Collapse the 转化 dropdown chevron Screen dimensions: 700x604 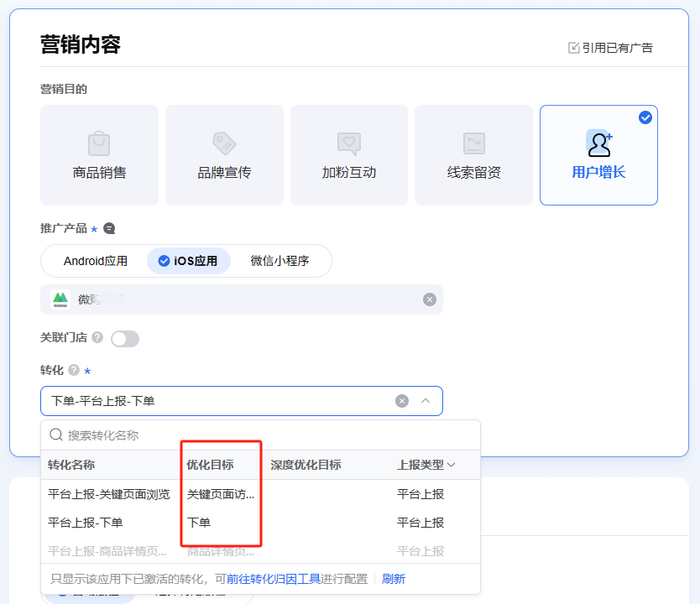(x=426, y=401)
